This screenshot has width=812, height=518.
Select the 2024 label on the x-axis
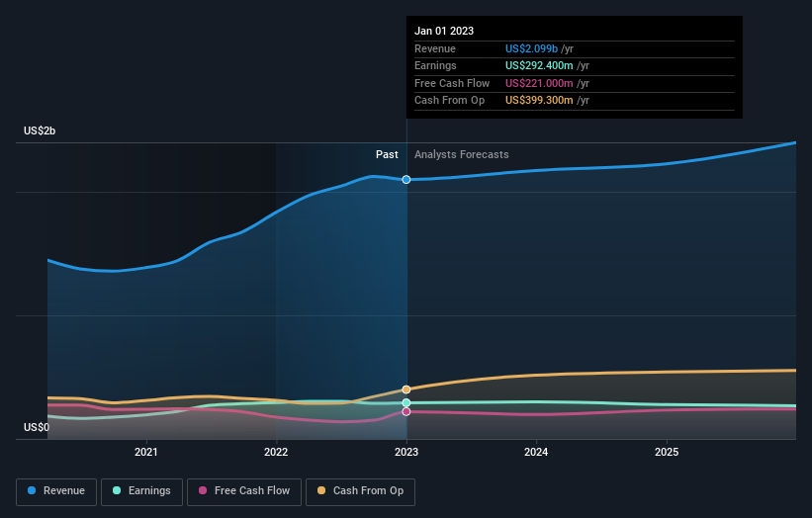[536, 453]
